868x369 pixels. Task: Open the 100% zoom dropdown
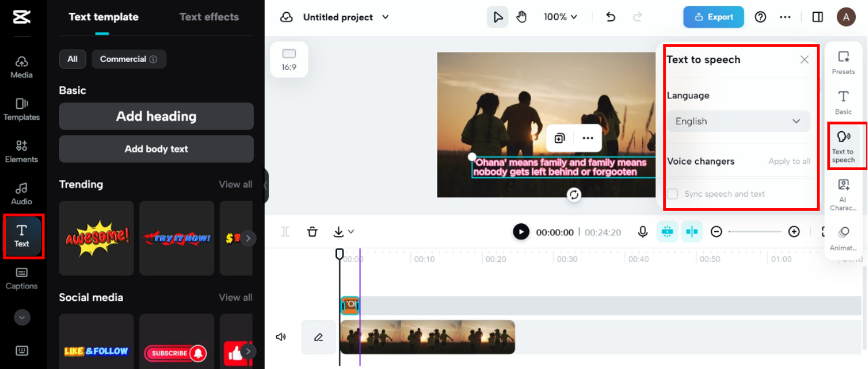tap(560, 17)
